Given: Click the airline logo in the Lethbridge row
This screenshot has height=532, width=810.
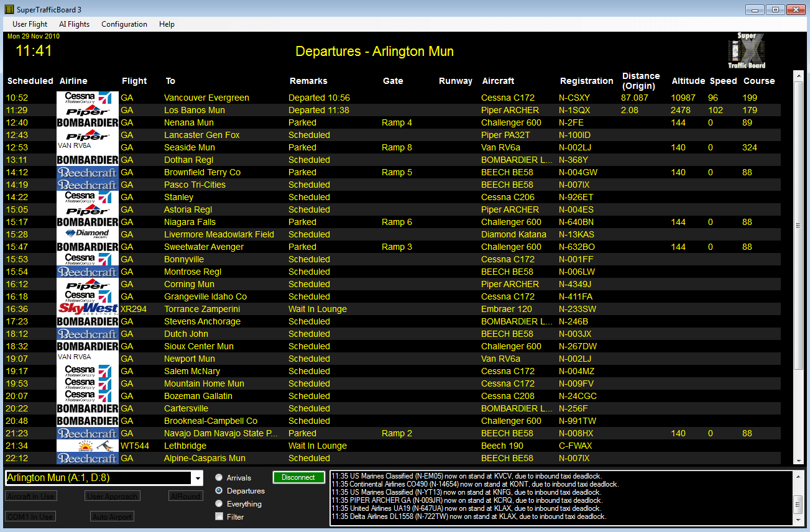Looking at the screenshot, I should tap(88, 446).
